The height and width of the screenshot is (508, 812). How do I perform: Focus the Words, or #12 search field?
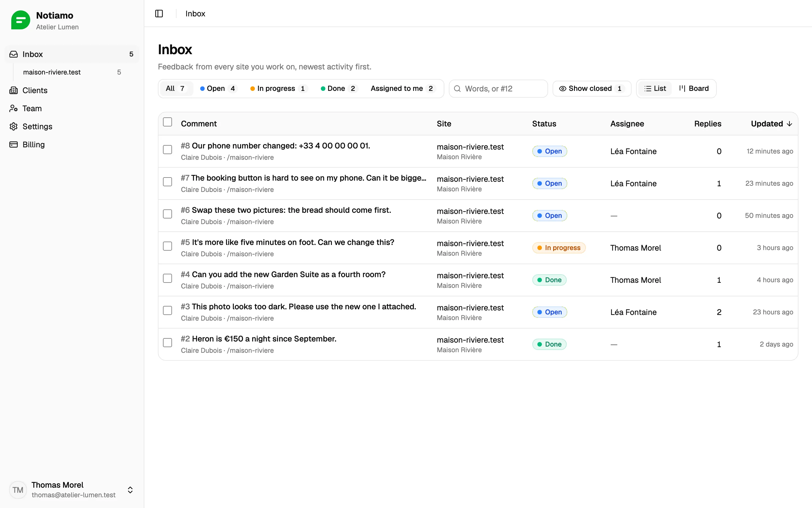click(498, 89)
